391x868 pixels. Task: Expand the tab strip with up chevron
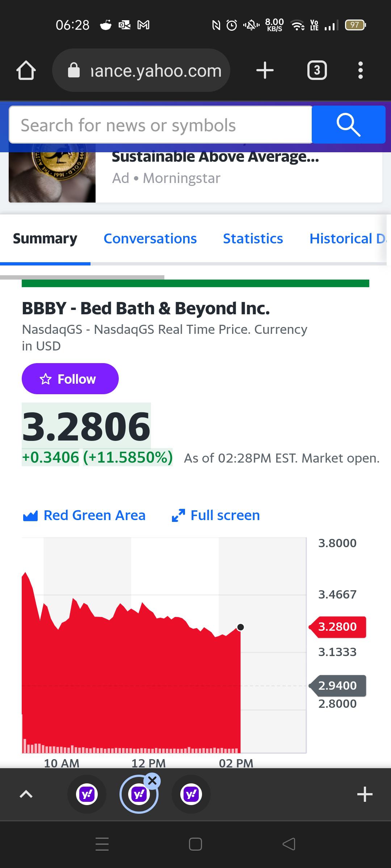pyautogui.click(x=26, y=794)
